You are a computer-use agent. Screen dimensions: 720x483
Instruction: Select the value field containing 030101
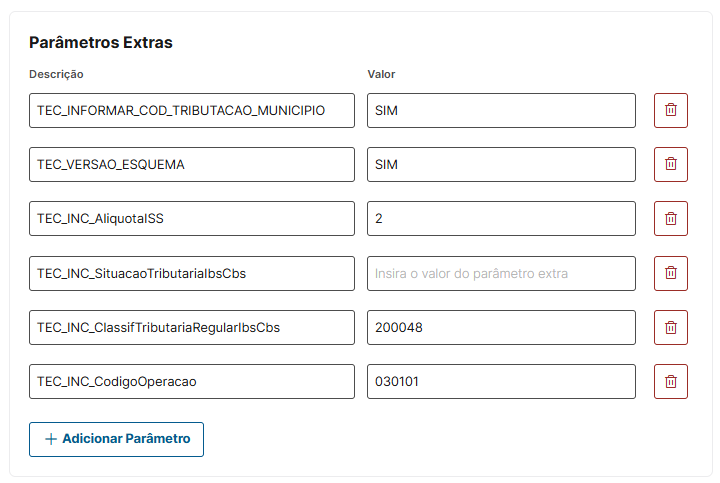(501, 381)
